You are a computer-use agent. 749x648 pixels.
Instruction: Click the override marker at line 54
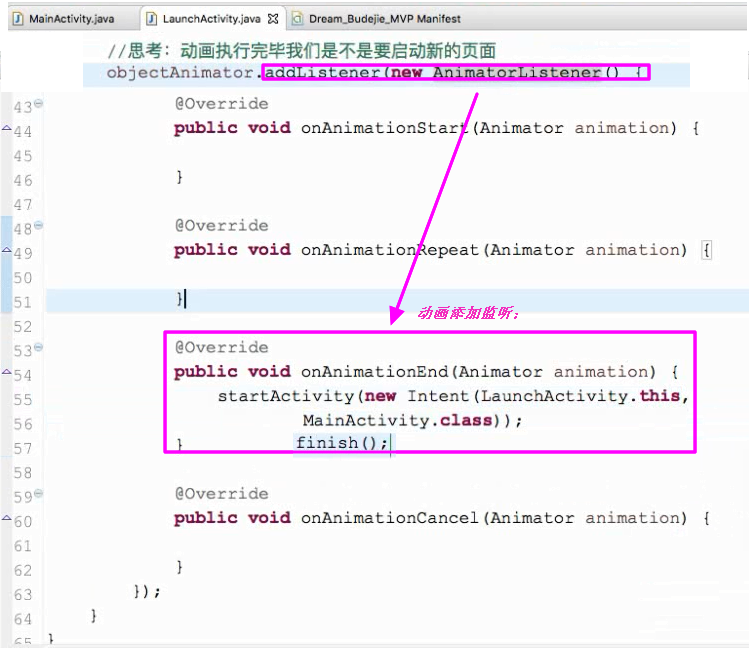coord(7,372)
